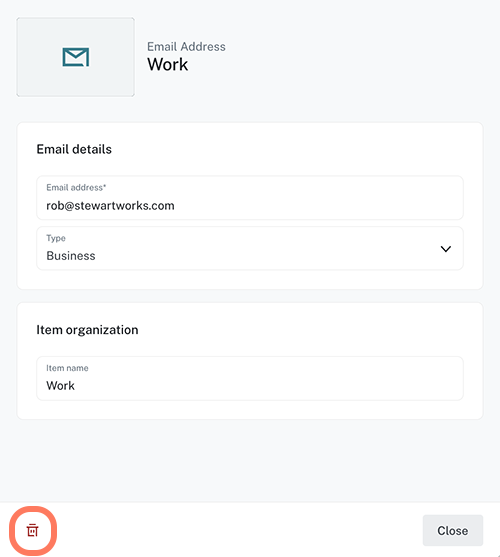Click the small Type field label

pos(56,238)
